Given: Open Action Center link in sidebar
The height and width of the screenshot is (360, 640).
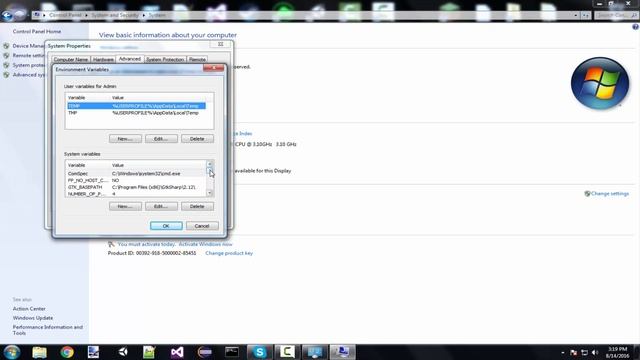Looking at the screenshot, I should click(29, 309).
